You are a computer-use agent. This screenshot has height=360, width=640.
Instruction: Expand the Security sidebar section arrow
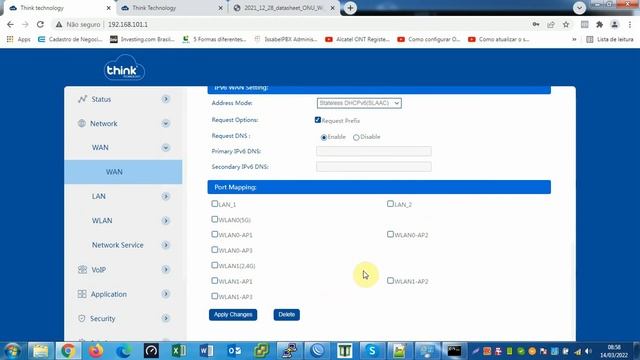[165, 318]
